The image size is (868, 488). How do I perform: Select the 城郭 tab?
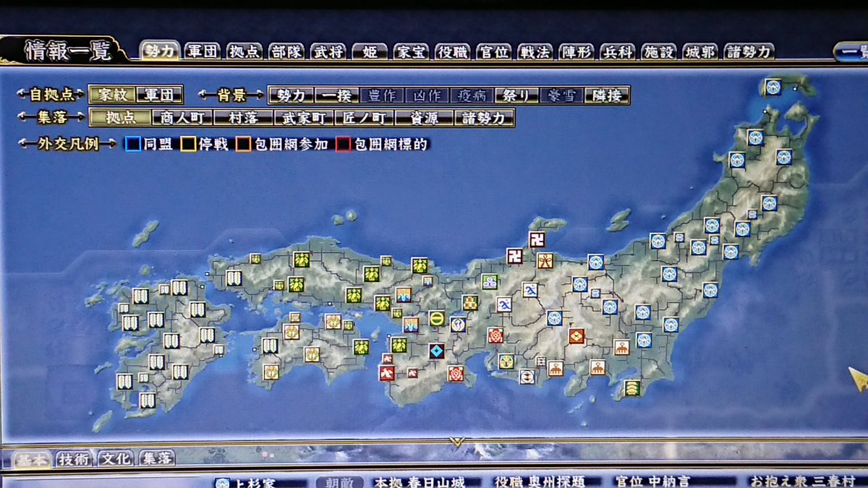pos(700,52)
